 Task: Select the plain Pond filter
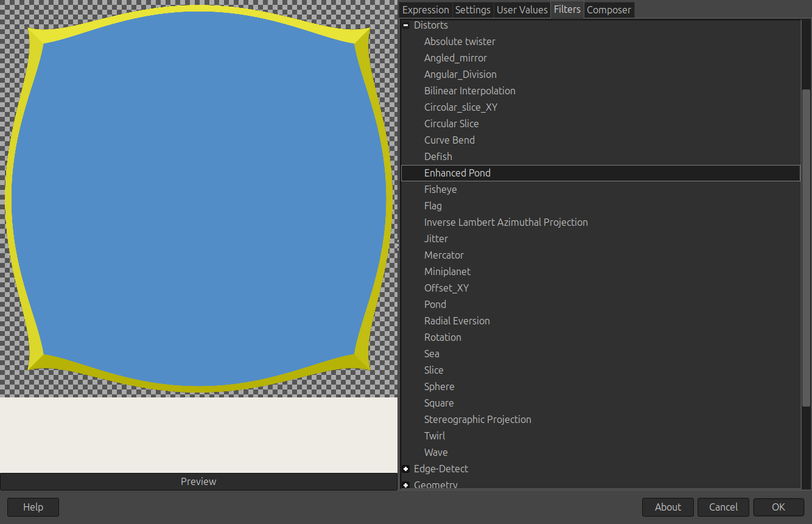(435, 304)
